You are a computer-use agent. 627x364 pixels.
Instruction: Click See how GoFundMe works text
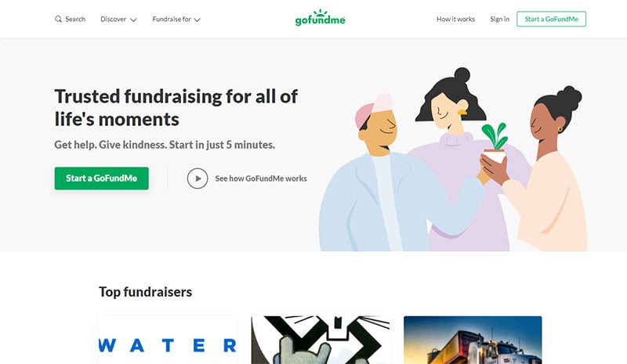pyautogui.click(x=261, y=178)
